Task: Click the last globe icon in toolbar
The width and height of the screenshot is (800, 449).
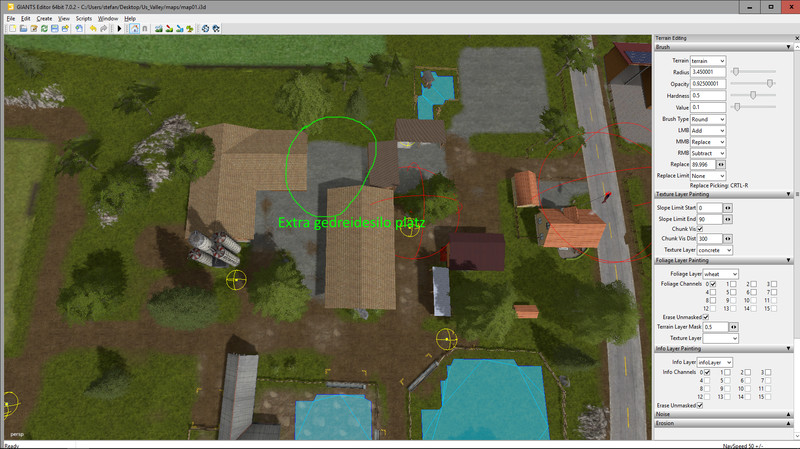Action: coord(215,29)
